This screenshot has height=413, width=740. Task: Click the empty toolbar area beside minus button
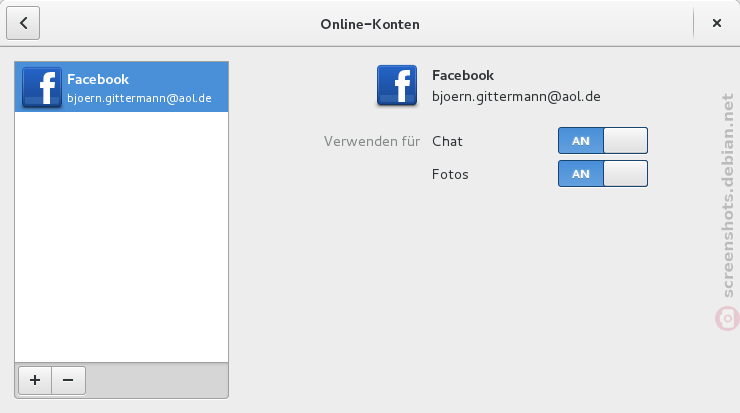tap(157, 380)
